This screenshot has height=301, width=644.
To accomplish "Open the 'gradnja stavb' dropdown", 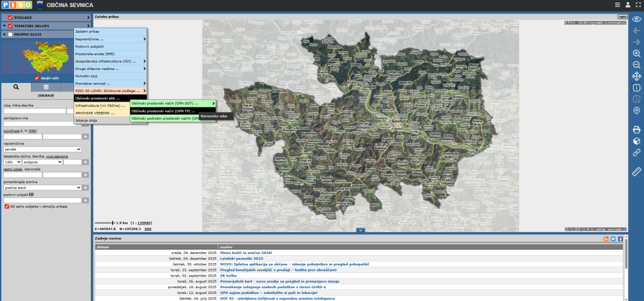I will (x=43, y=187).
